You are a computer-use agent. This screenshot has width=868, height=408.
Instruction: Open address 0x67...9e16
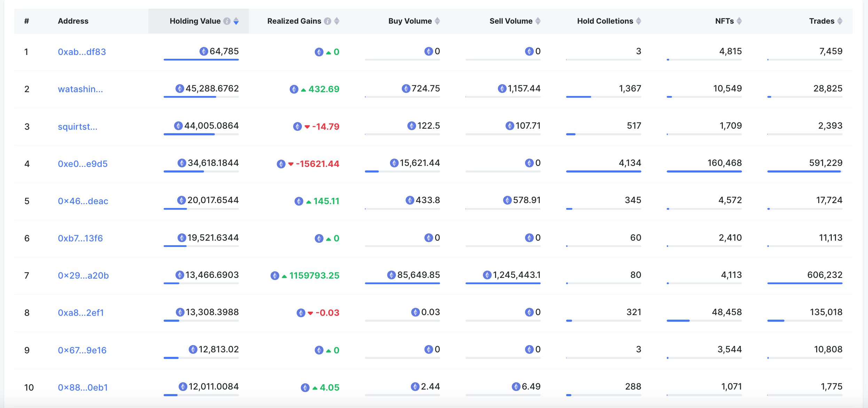(x=82, y=350)
